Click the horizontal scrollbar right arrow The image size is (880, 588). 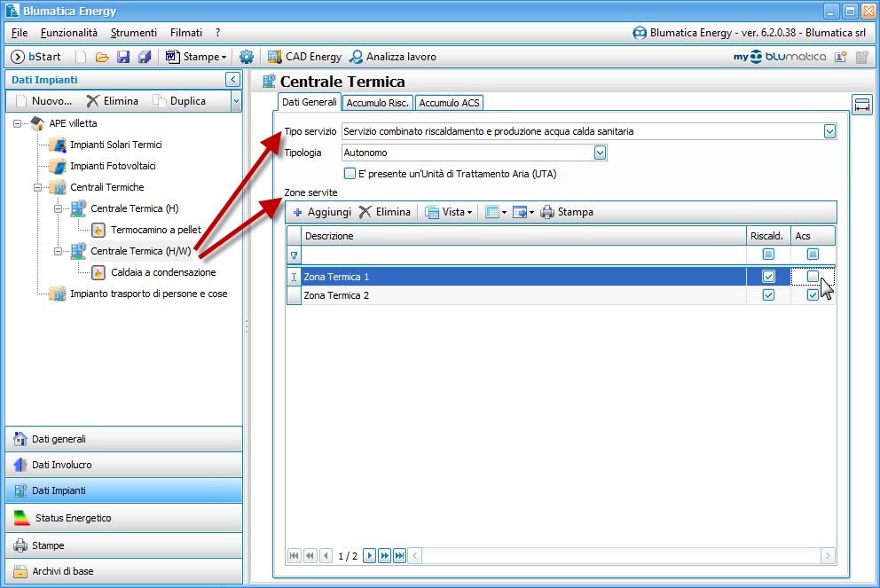coord(828,556)
